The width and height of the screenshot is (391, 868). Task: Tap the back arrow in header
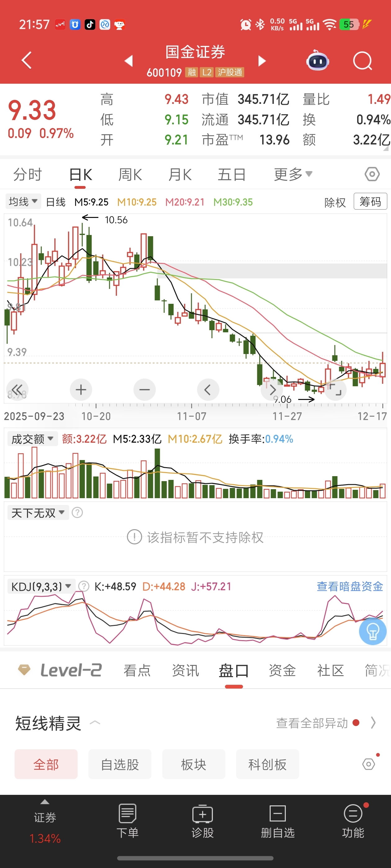pyautogui.click(x=27, y=60)
